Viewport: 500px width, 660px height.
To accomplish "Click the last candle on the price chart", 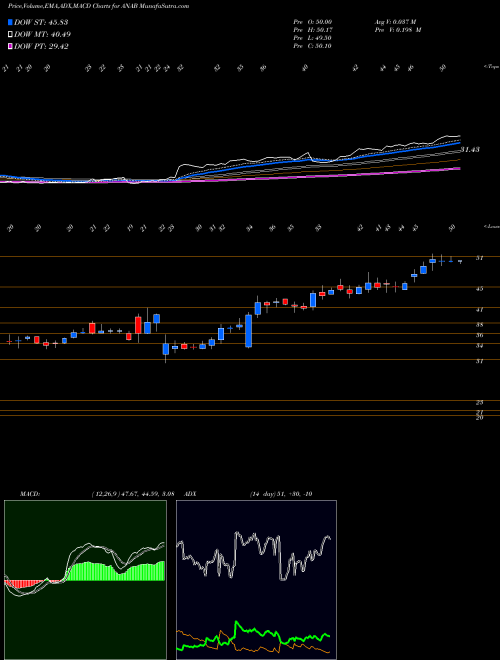I will click(x=460, y=261).
